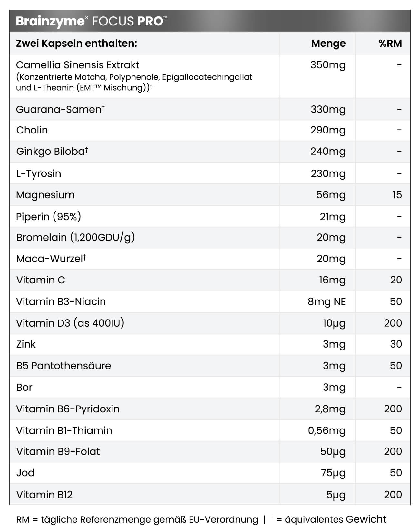This screenshot has width=419, height=532.
Task: Click the Cholin 290mg amount
Action: tap(328, 130)
